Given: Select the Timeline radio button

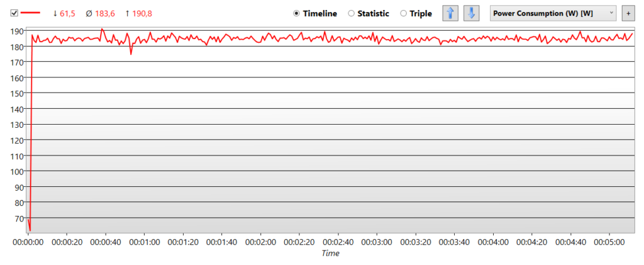Looking at the screenshot, I should tap(315, 13).
